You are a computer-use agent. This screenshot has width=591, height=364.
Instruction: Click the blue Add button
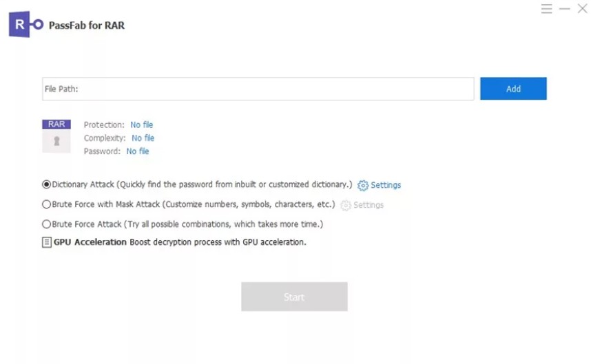[513, 89]
